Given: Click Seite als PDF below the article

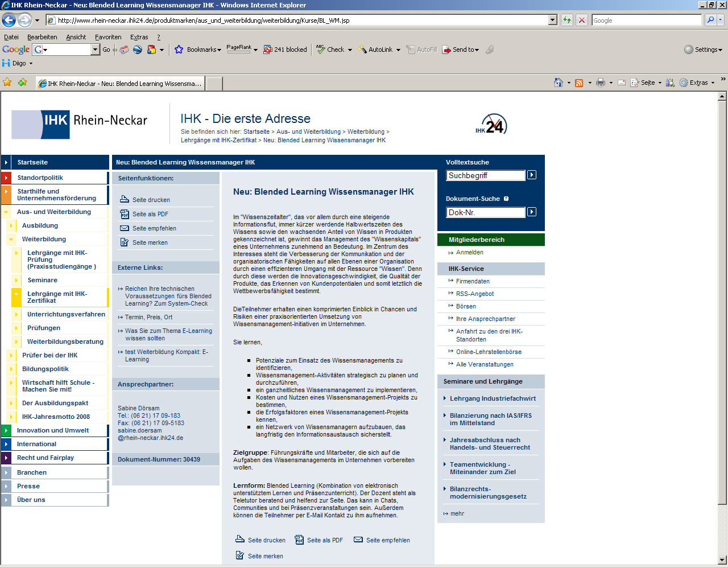Looking at the screenshot, I should click(x=318, y=540).
